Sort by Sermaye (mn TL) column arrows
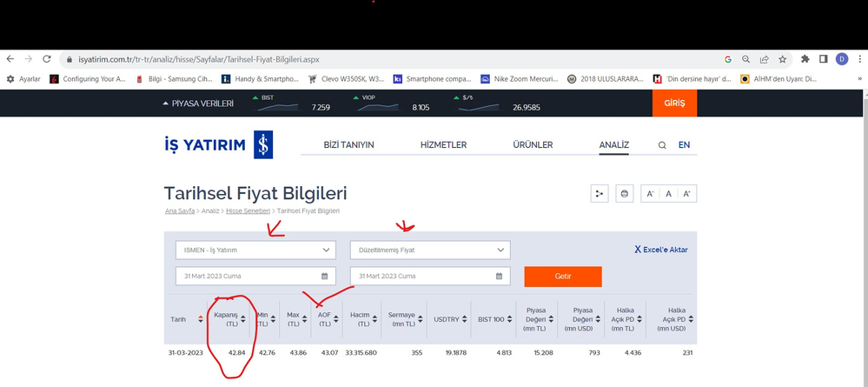The image size is (868, 387). (421, 319)
